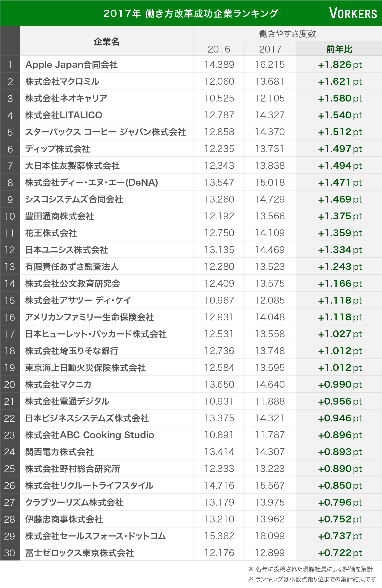The height and width of the screenshot is (588, 382).
Task: Select 'クラブツーリズム株式会社' company name
Action: [x=74, y=503]
